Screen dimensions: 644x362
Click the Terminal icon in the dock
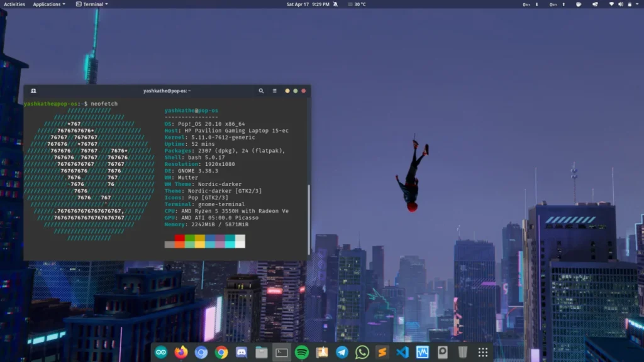pyautogui.click(x=282, y=352)
